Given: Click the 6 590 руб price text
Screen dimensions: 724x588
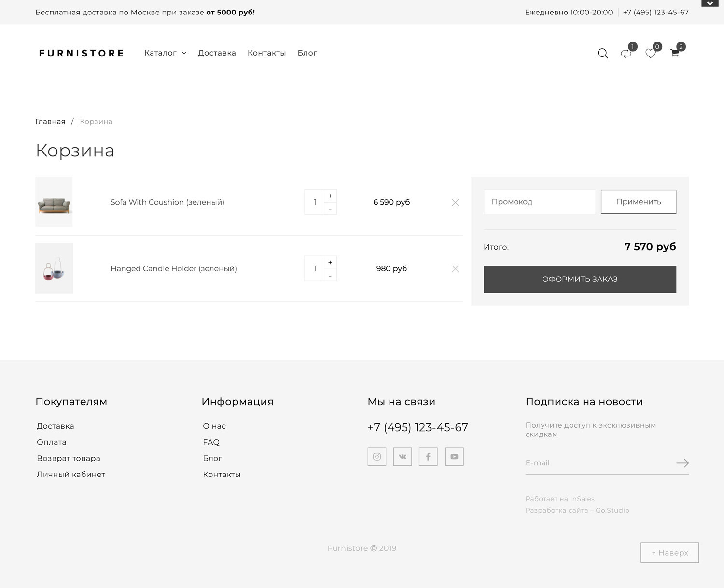Looking at the screenshot, I should 391,202.
